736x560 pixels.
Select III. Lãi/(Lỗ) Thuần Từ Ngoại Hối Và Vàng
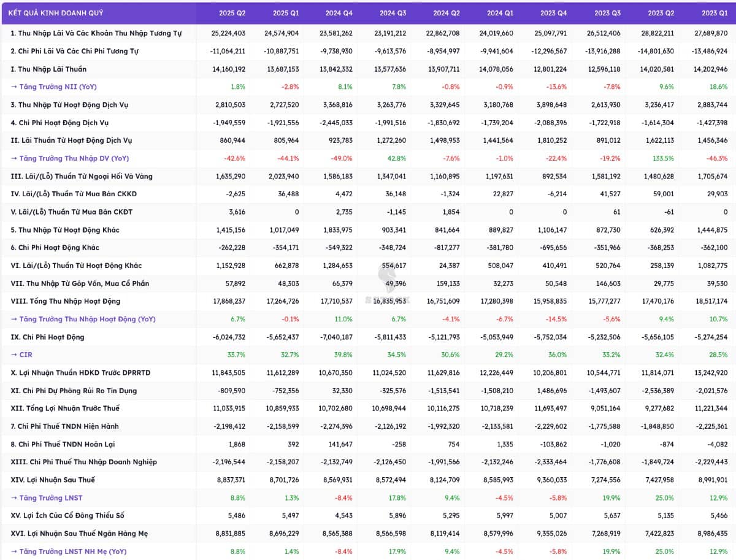coord(82,176)
